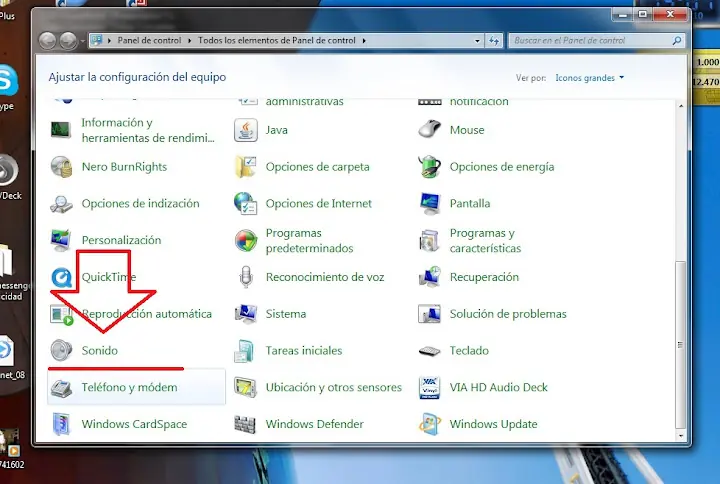Screen dimensions: 720x484
Task: Click the Back navigation button
Action: point(47,41)
